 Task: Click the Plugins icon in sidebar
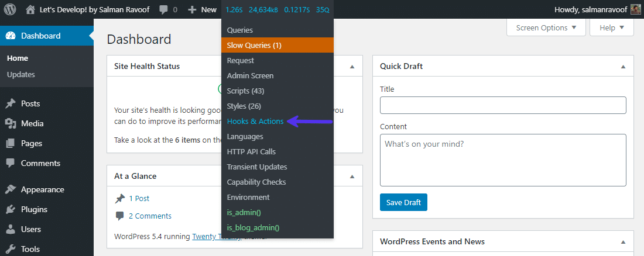11,209
